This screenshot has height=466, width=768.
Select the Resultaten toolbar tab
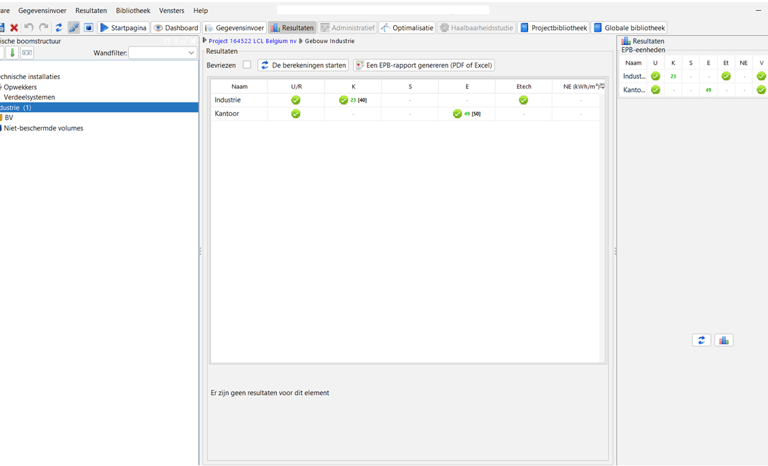(292, 28)
